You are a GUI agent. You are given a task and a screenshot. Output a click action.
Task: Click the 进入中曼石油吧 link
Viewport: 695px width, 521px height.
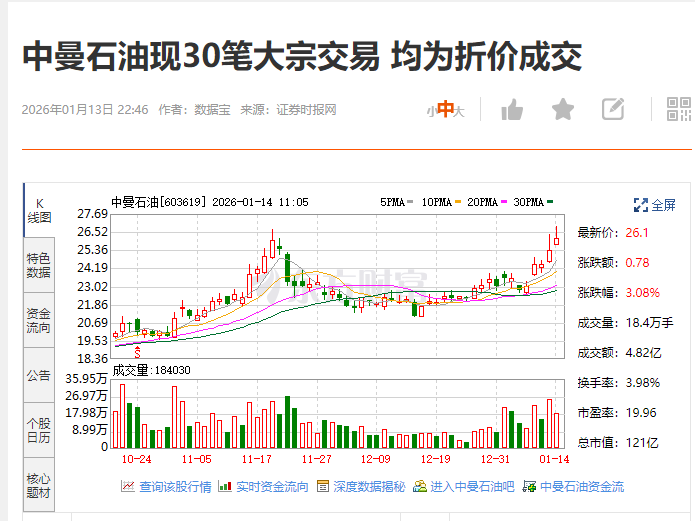472,487
